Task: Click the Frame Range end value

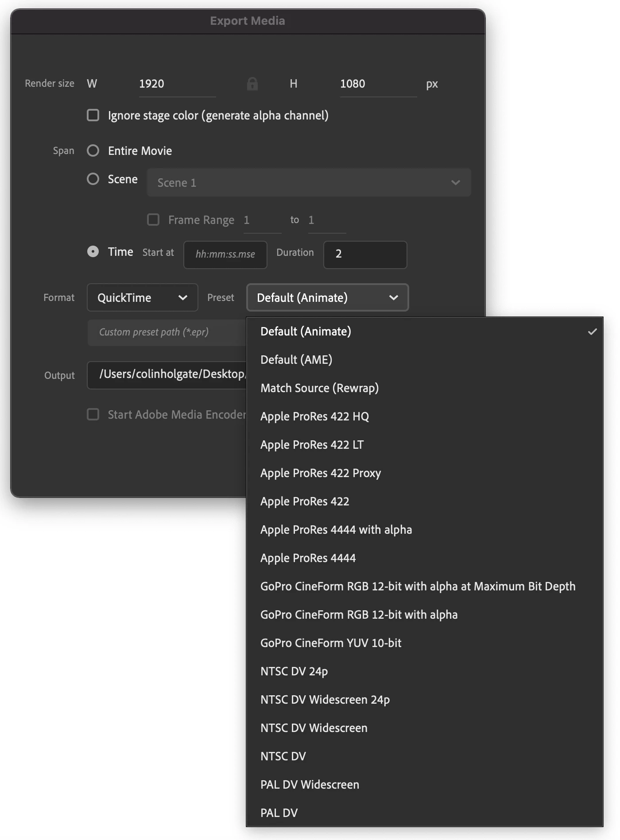Action: click(x=327, y=220)
